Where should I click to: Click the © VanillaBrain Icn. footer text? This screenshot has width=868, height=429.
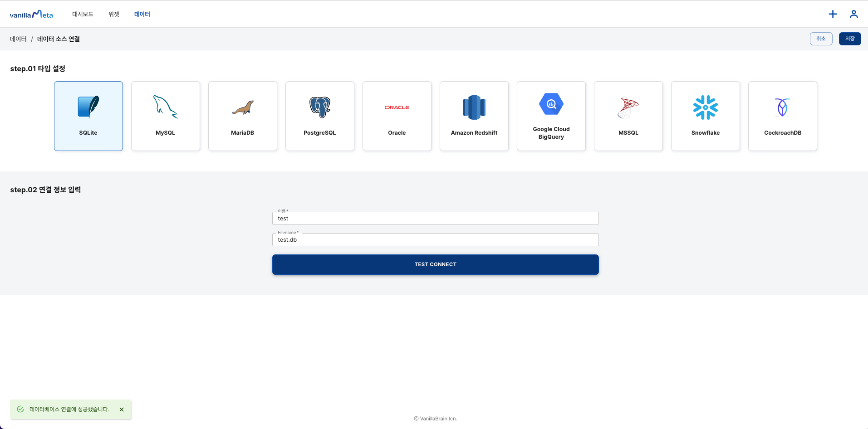click(436, 419)
